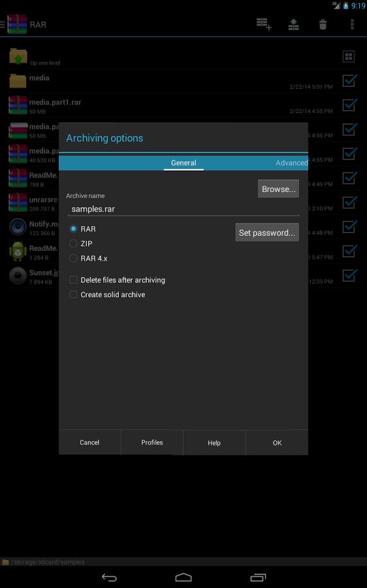Uncheck the media folder checkbox

click(x=349, y=80)
